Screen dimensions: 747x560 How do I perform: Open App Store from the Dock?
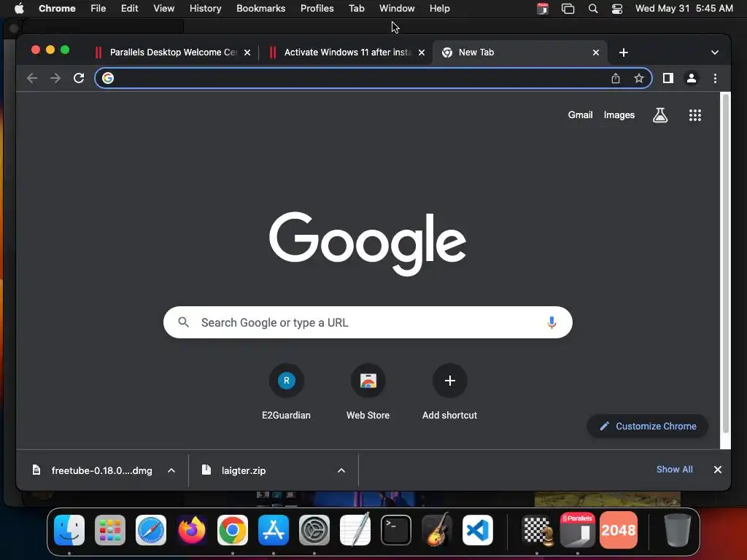coord(274,530)
